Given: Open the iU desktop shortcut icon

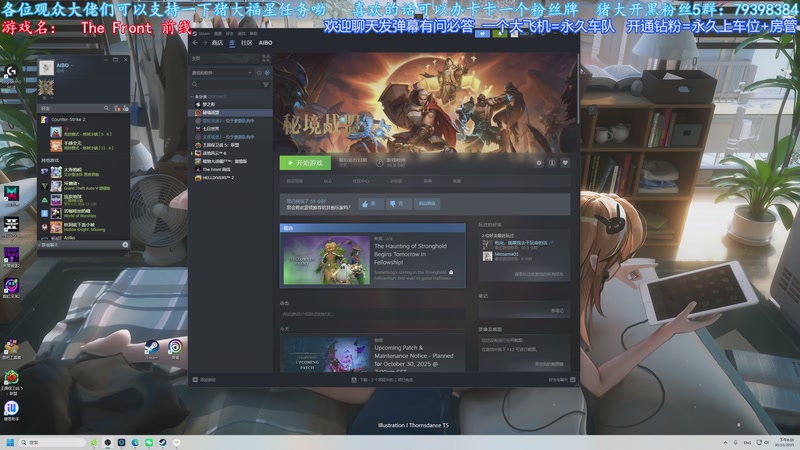Looking at the screenshot, I should [x=11, y=410].
